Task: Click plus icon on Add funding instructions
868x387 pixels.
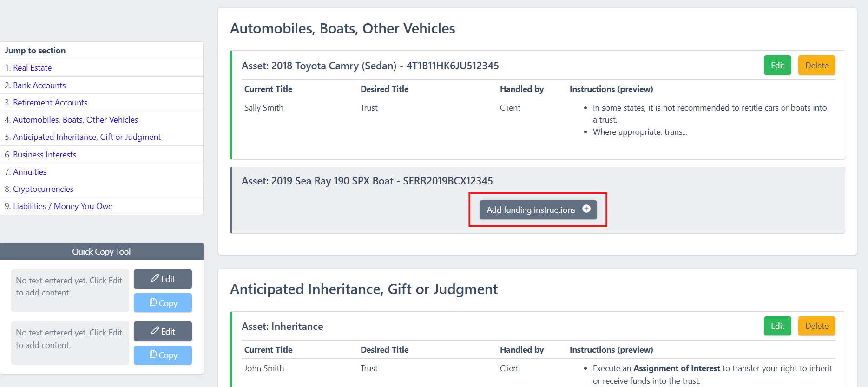Action: click(x=586, y=209)
